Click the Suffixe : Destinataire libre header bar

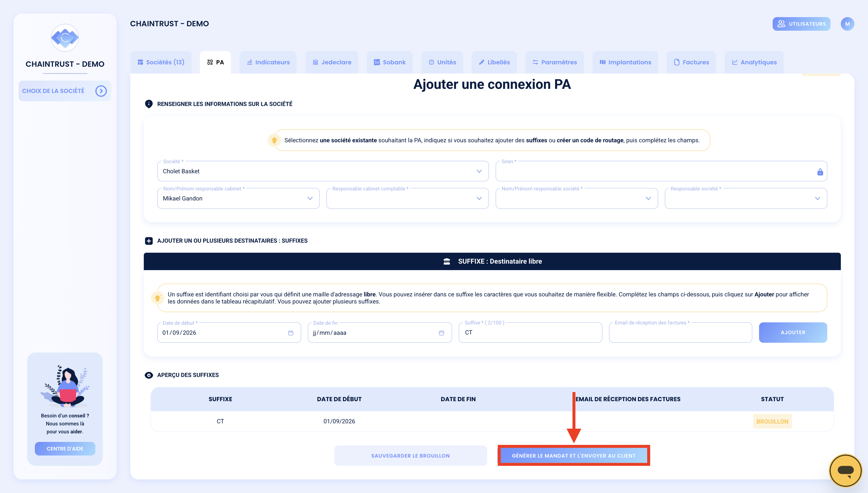[492, 261]
